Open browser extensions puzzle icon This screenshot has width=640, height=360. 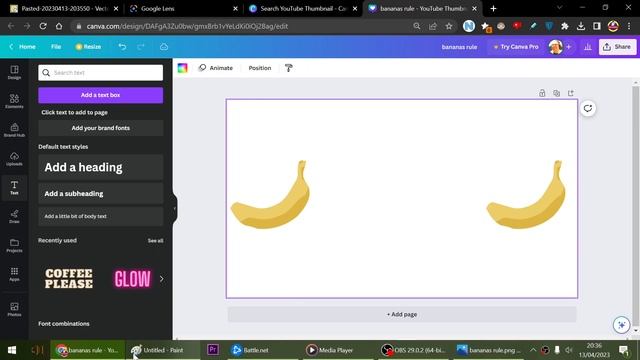565,26
